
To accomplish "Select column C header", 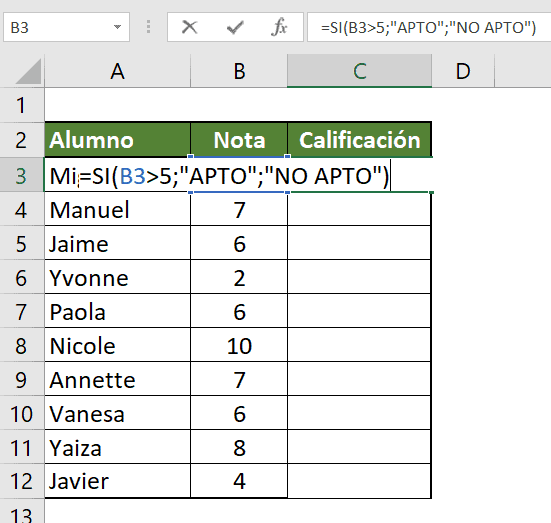I will point(359,71).
